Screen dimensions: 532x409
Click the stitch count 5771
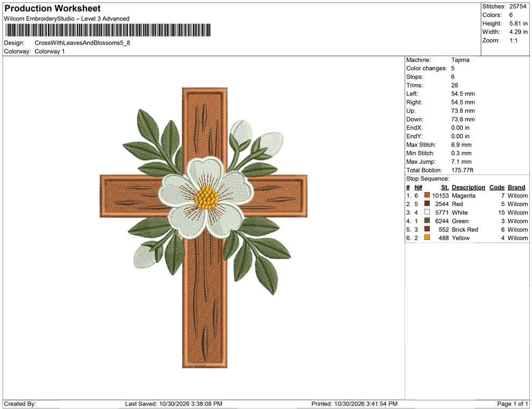[442, 213]
